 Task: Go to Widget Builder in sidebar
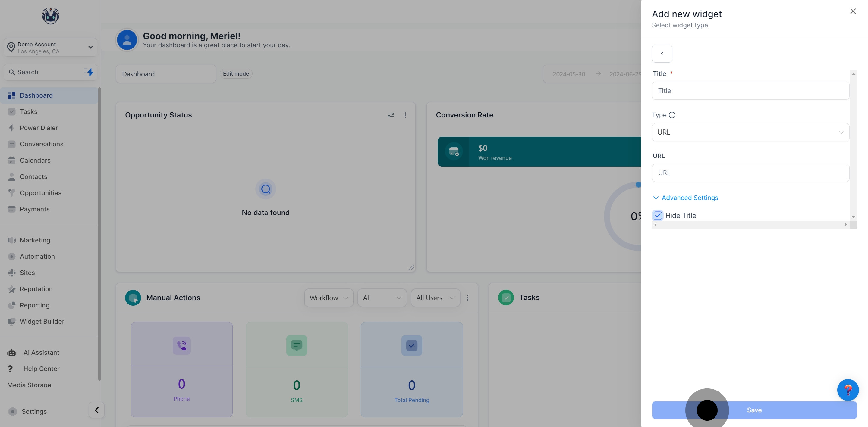42,322
